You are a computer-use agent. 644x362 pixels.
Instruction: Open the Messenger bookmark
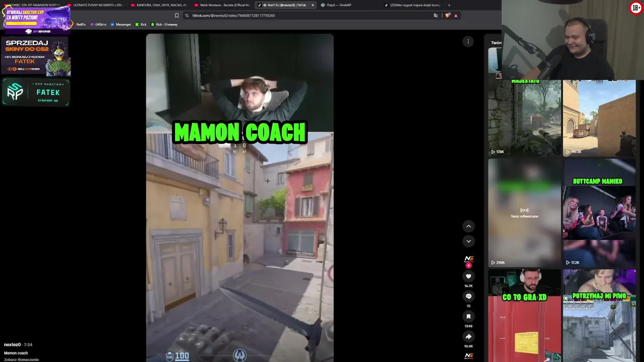click(x=121, y=24)
